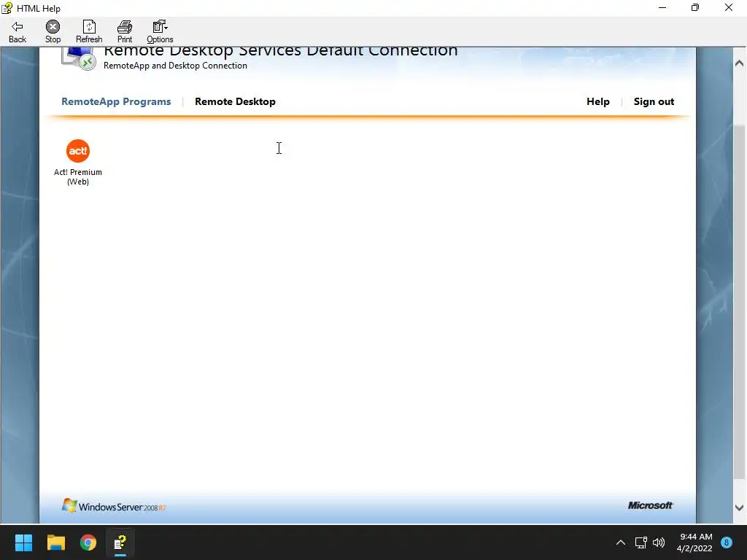Open File Explorer from the taskbar
Image resolution: width=747 pixels, height=560 pixels.
click(x=55, y=542)
